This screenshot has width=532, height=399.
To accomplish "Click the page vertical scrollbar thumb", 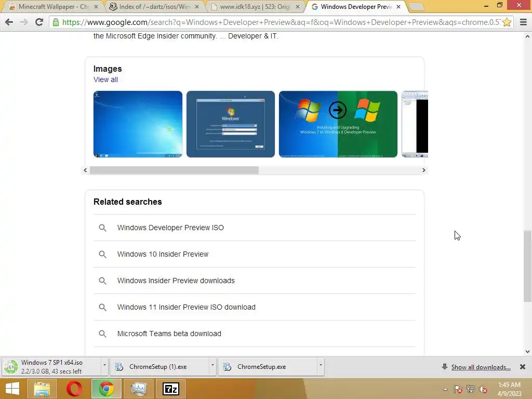I will pos(527,267).
